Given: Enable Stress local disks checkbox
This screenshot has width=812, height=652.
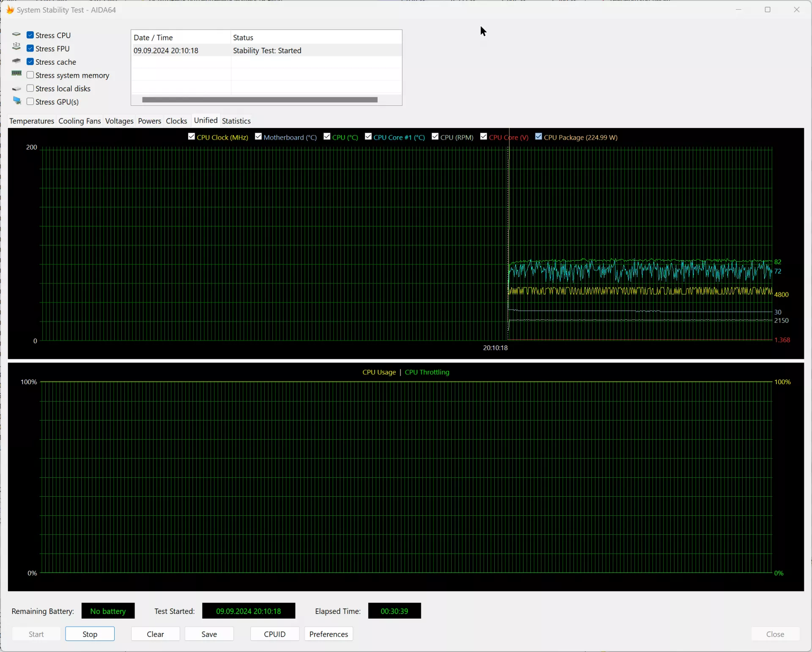Looking at the screenshot, I should click(x=30, y=88).
